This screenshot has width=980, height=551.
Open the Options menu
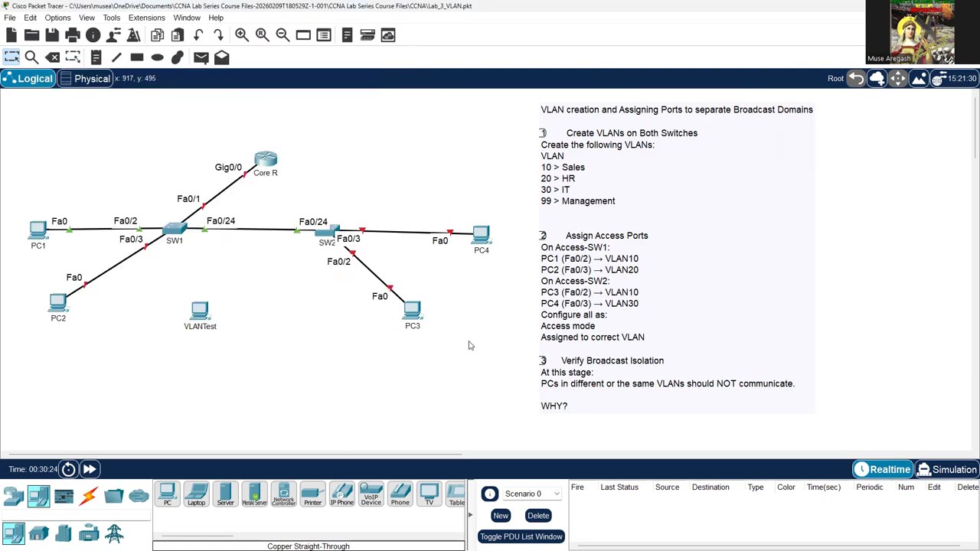pyautogui.click(x=57, y=18)
